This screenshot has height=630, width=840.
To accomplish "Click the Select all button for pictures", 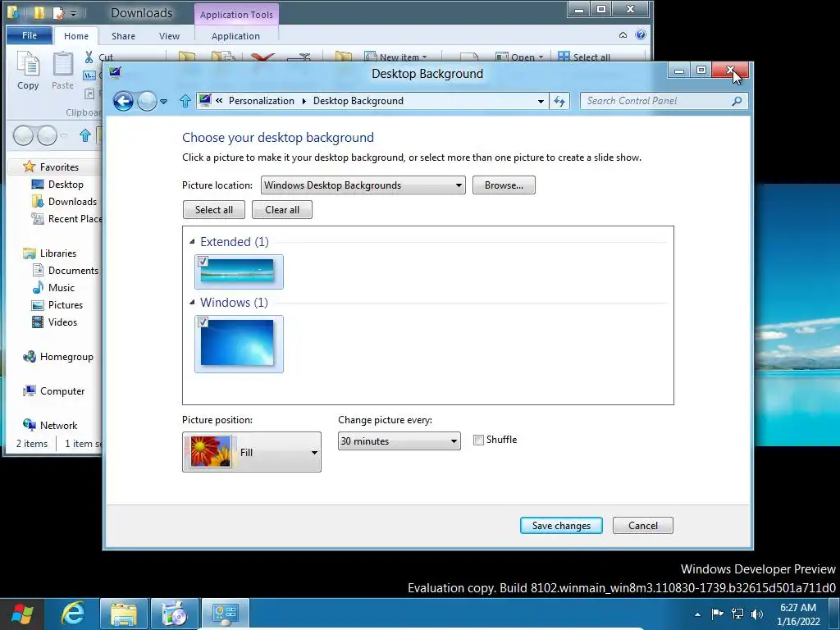I will pyautogui.click(x=214, y=210).
